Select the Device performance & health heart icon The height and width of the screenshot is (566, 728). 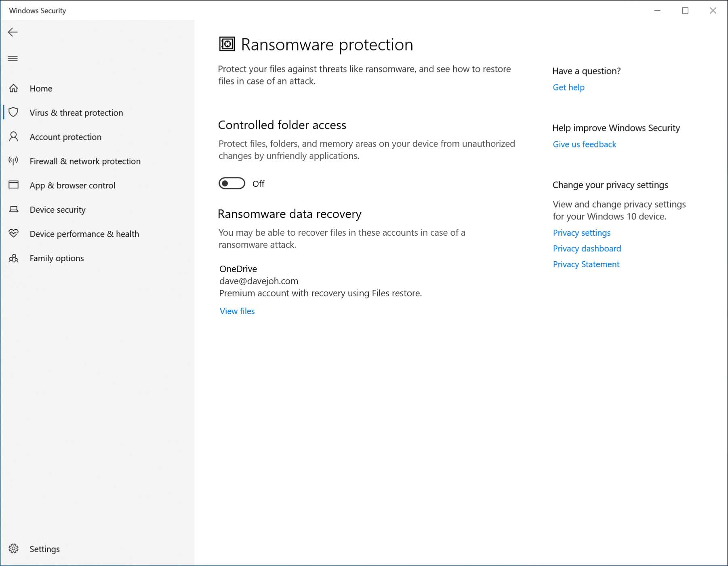tap(14, 233)
